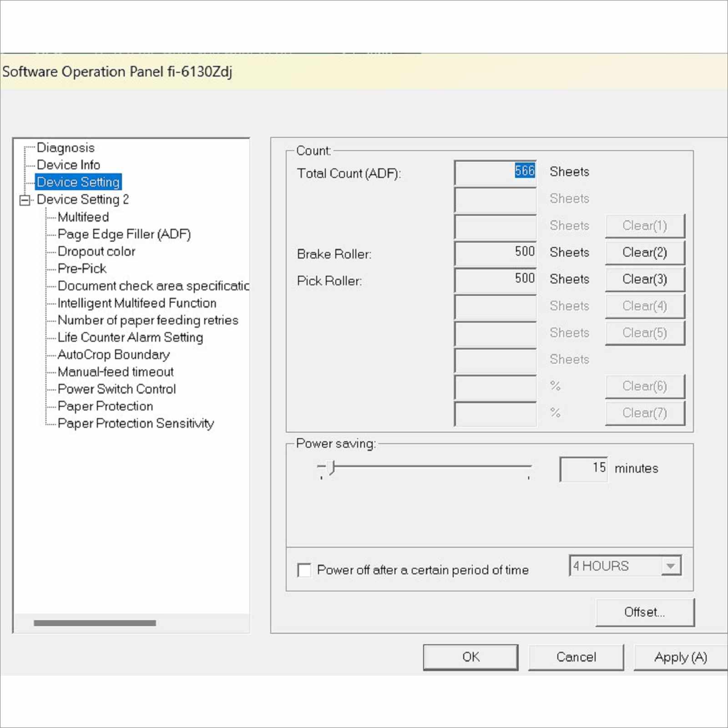Select Life Counter Alarm Setting
Screen dimensions: 728x728
(x=130, y=337)
